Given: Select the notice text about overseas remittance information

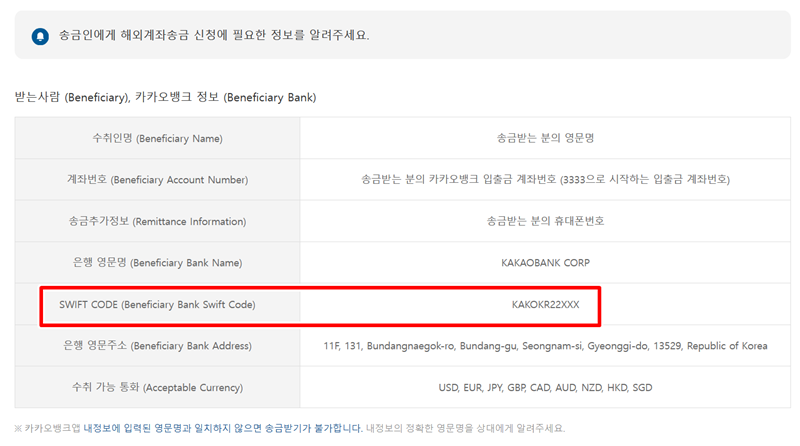Looking at the screenshot, I should click(x=214, y=35).
